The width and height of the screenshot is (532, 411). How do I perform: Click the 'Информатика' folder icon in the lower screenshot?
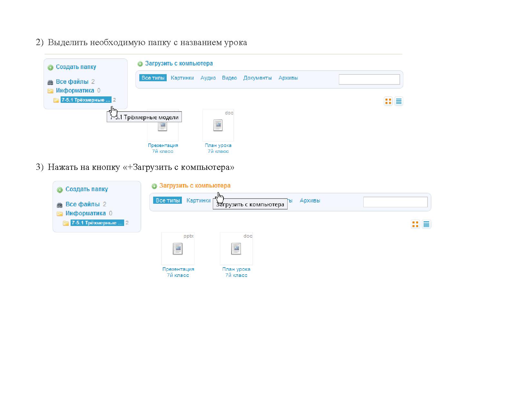tap(60, 214)
